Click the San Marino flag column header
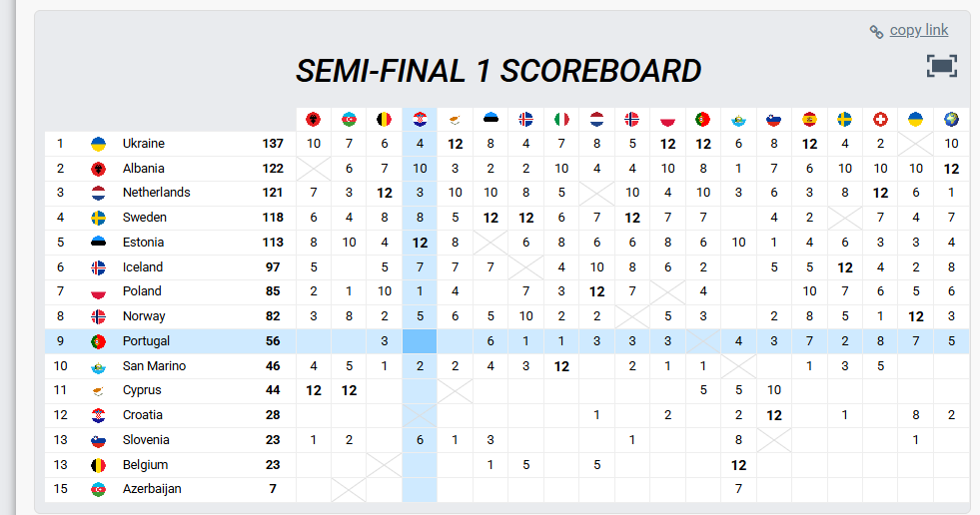Viewport: 980px width, 515px height. coord(738,120)
